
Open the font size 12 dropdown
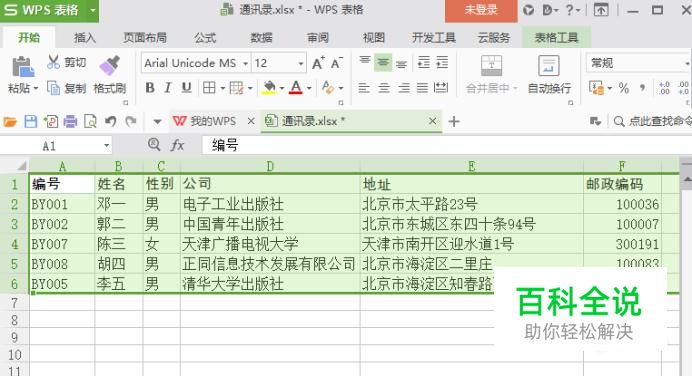tap(301, 64)
